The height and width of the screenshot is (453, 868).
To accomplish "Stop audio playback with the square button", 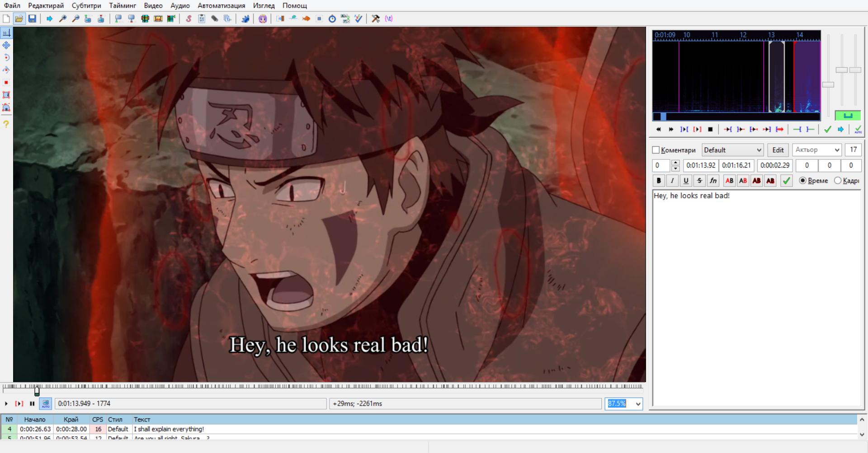I will pos(710,130).
